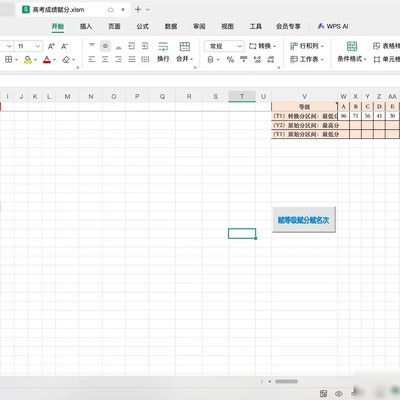This screenshot has height=400, width=400.
Task: Open the tab list arrow beside the plus
Action: point(148,10)
